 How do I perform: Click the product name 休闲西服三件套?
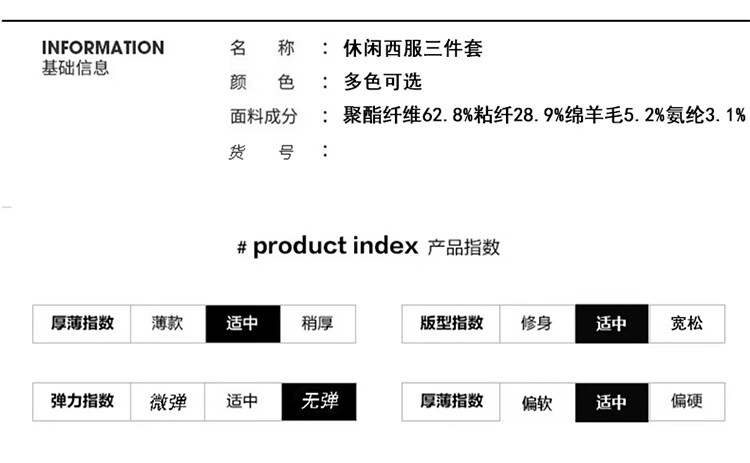412,48
